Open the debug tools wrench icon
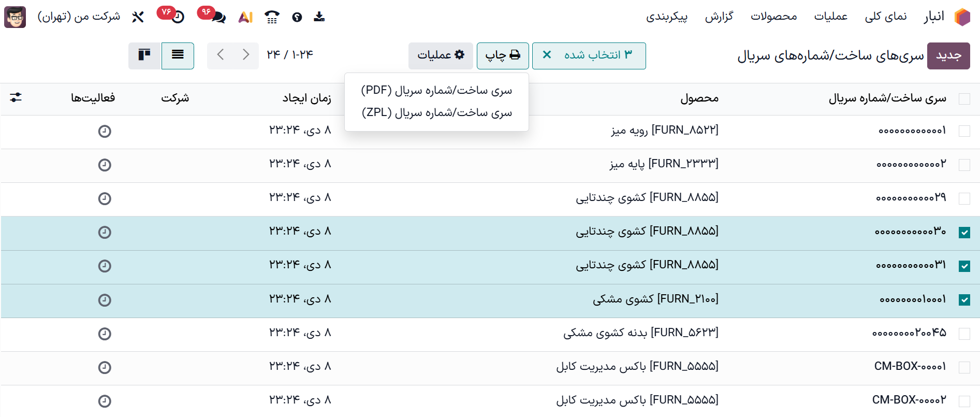This screenshot has width=980, height=417. [138, 17]
